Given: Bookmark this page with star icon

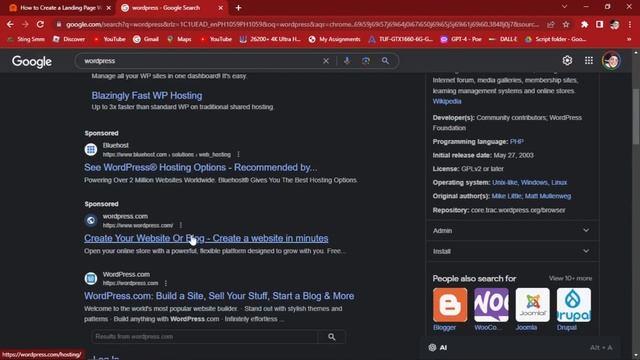Looking at the screenshot, I should [566, 24].
